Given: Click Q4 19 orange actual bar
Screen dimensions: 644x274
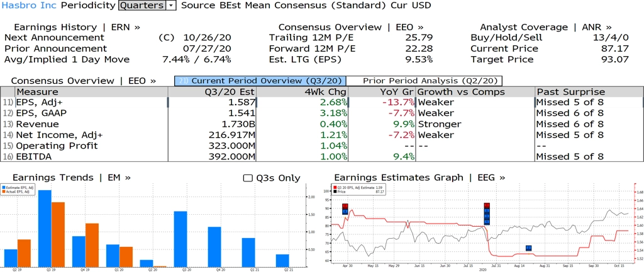Looking at the screenshot, I should (92, 245).
